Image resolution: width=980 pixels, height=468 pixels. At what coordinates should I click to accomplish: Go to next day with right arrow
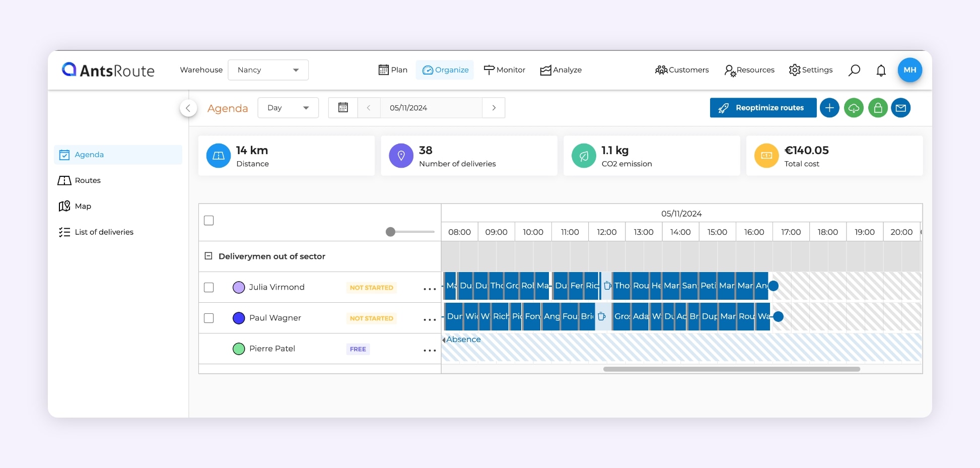494,108
